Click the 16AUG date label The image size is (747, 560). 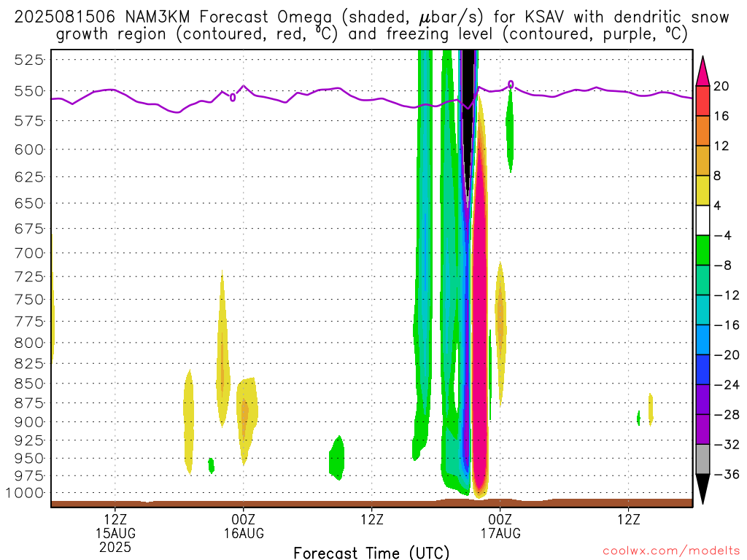point(244,533)
